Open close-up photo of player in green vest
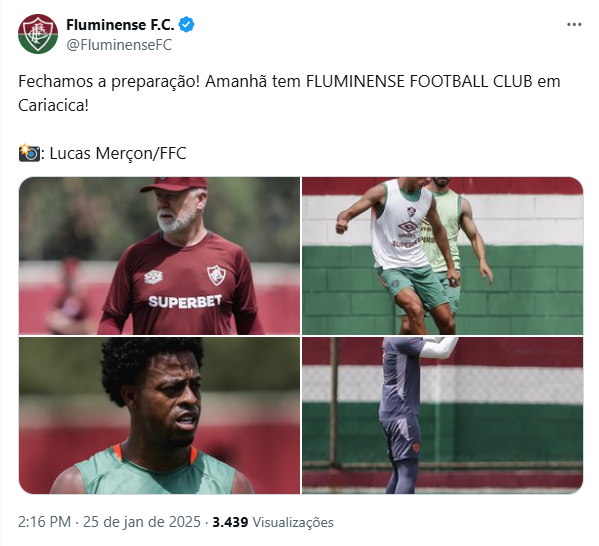 [159, 415]
